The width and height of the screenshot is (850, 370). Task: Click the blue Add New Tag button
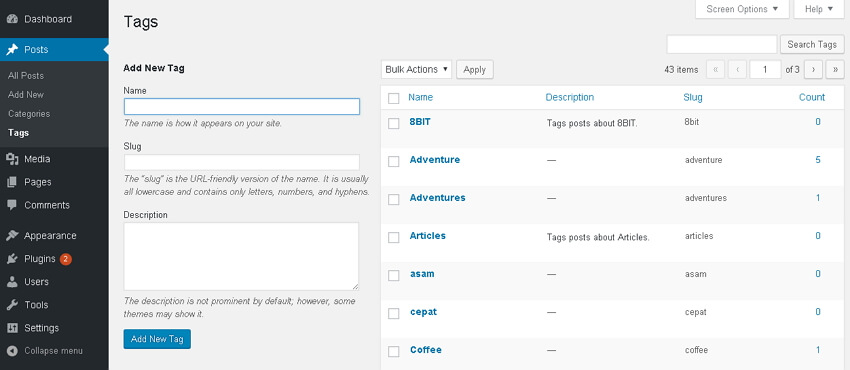click(157, 339)
